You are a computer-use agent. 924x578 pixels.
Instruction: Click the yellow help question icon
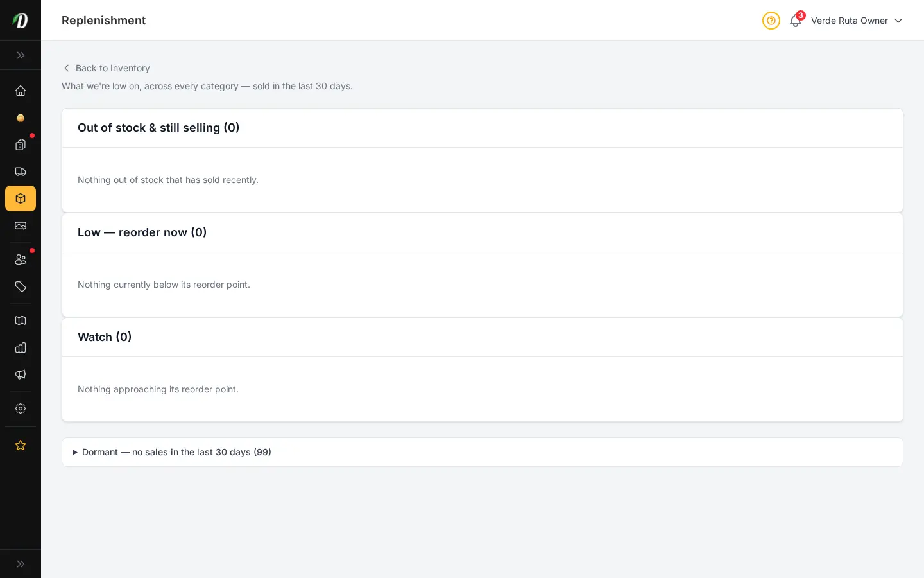pos(771,21)
